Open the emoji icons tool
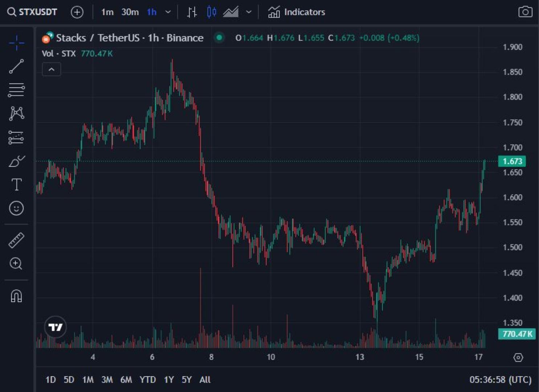The height and width of the screenshot is (392, 539). (x=16, y=208)
